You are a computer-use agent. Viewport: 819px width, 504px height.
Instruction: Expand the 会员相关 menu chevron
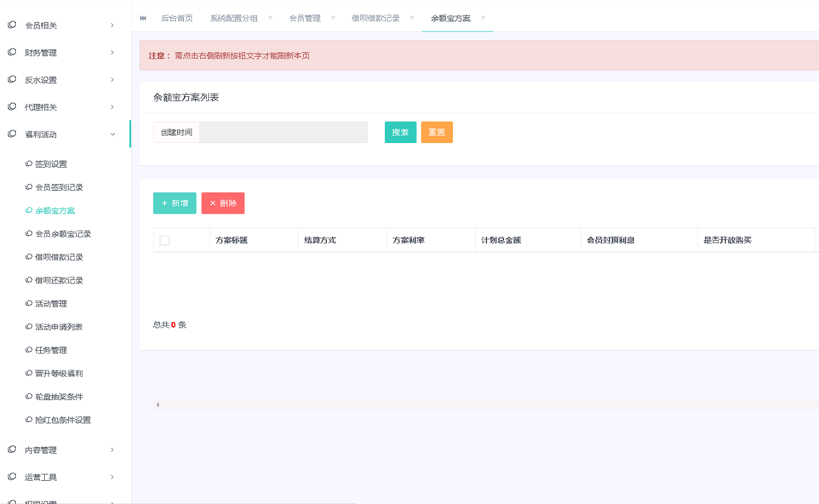(112, 25)
